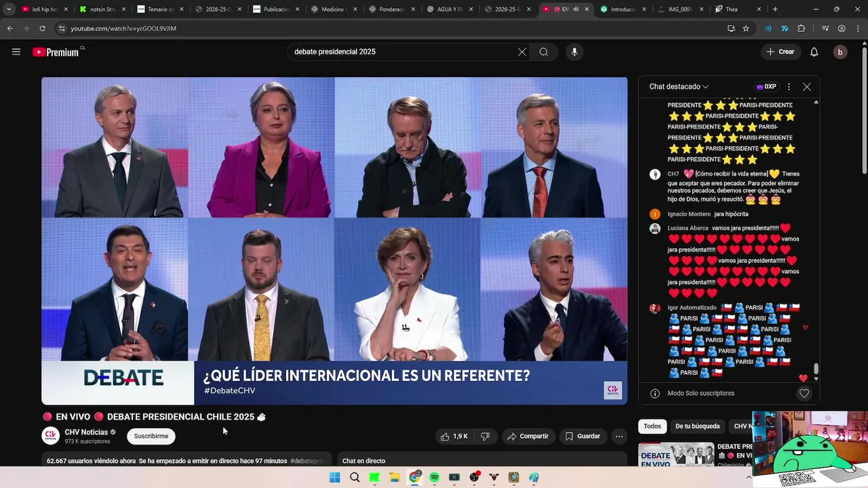This screenshot has width=868, height=488.
Task: Open CHV Noticias channel name link
Action: click(86, 432)
